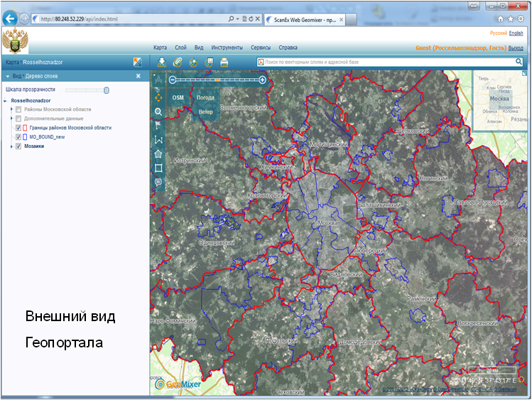Click the MO_BOUND_new layer name
The height and width of the screenshot is (400, 532).
[47, 137]
